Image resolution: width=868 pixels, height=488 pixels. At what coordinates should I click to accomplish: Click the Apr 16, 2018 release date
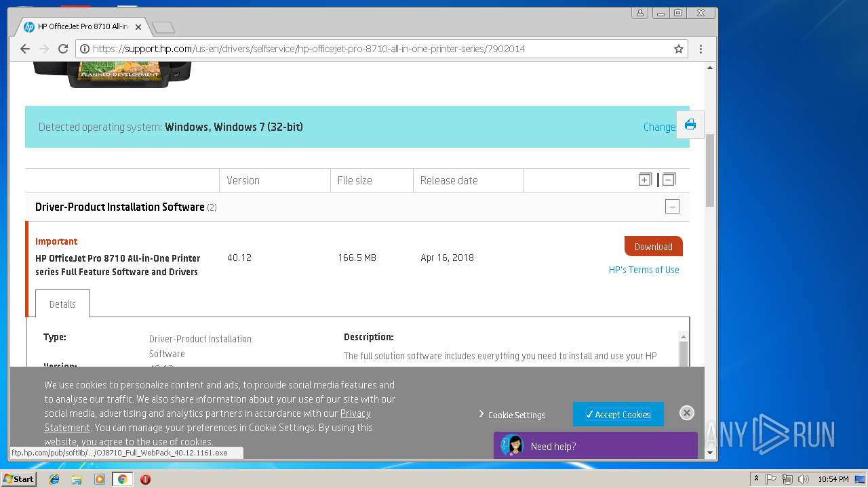(447, 258)
